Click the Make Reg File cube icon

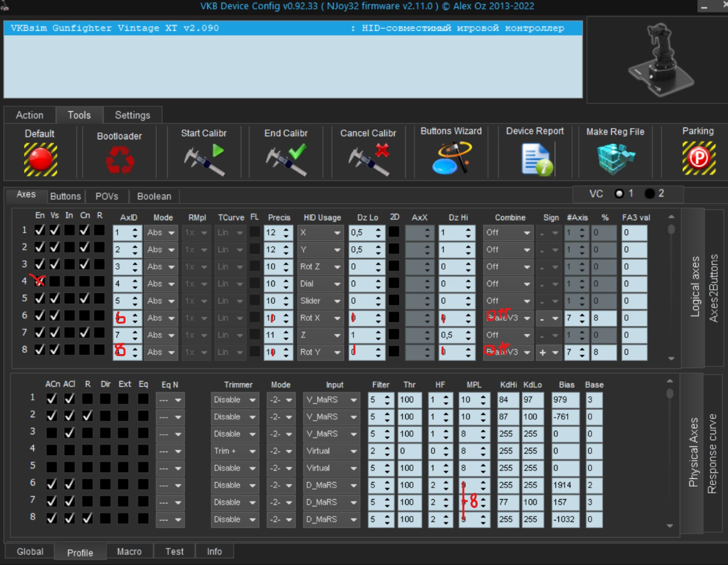click(x=616, y=159)
